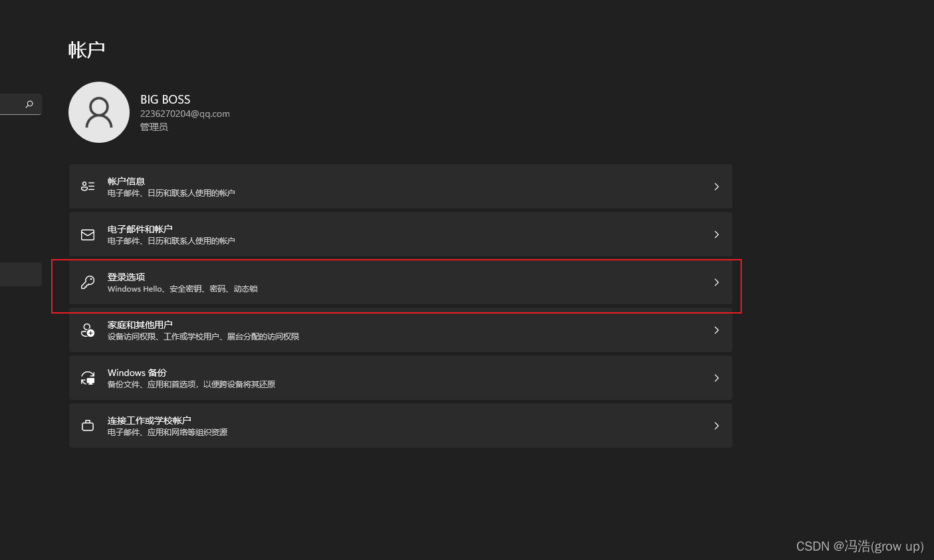Image resolution: width=934 pixels, height=560 pixels.
Task: Open the 登录选项 settings page
Action: point(401,282)
